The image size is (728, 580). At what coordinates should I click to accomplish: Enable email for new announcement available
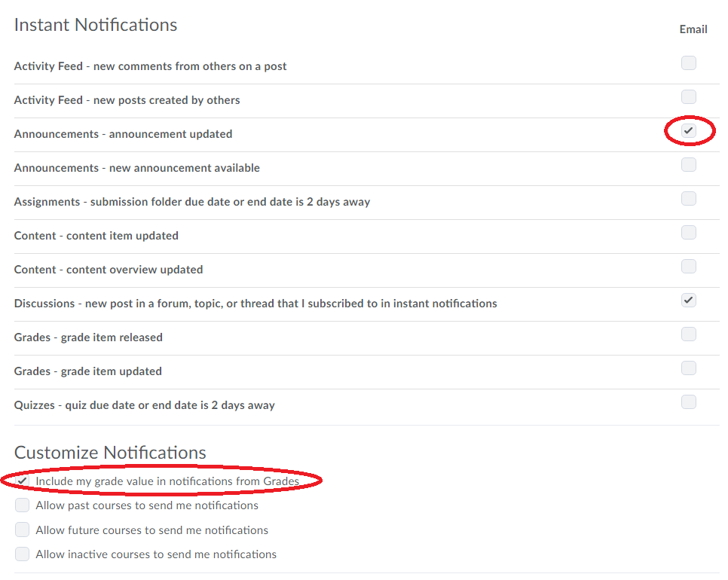[689, 165]
